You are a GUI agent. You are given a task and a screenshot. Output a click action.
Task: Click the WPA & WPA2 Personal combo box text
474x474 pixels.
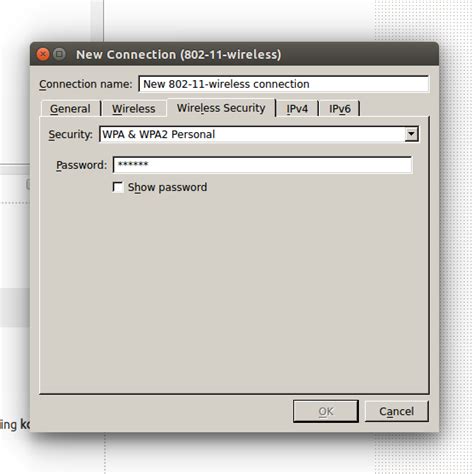point(159,134)
